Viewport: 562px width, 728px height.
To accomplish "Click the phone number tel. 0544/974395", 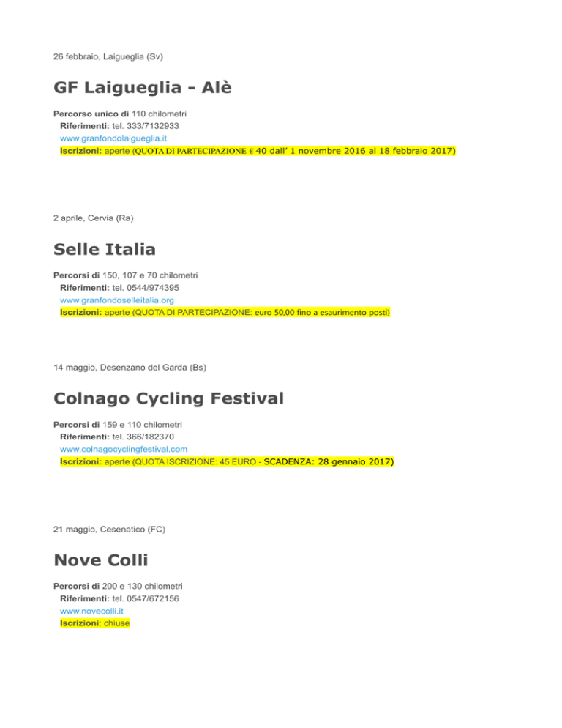I will 146,288.
